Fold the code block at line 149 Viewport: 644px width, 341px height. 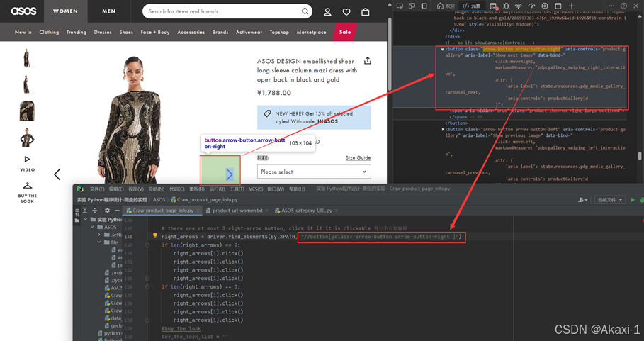point(147,245)
